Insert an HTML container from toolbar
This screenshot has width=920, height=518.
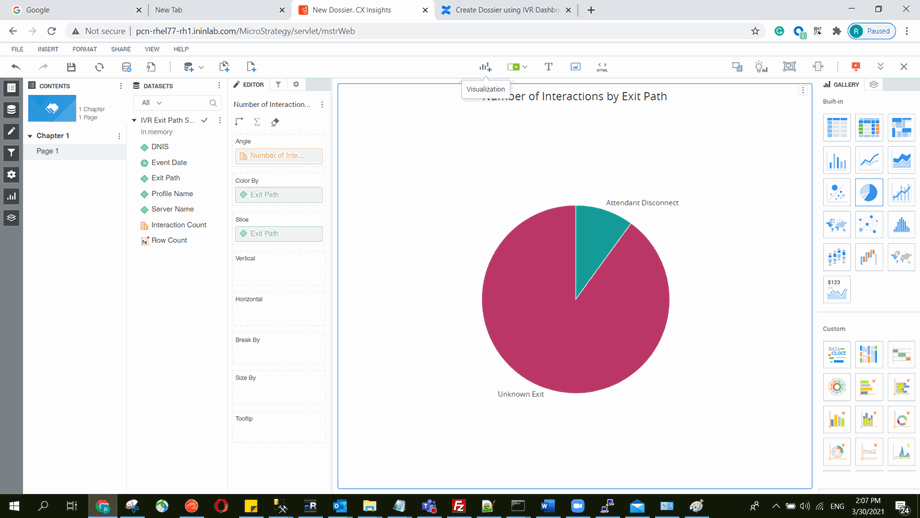coord(602,67)
